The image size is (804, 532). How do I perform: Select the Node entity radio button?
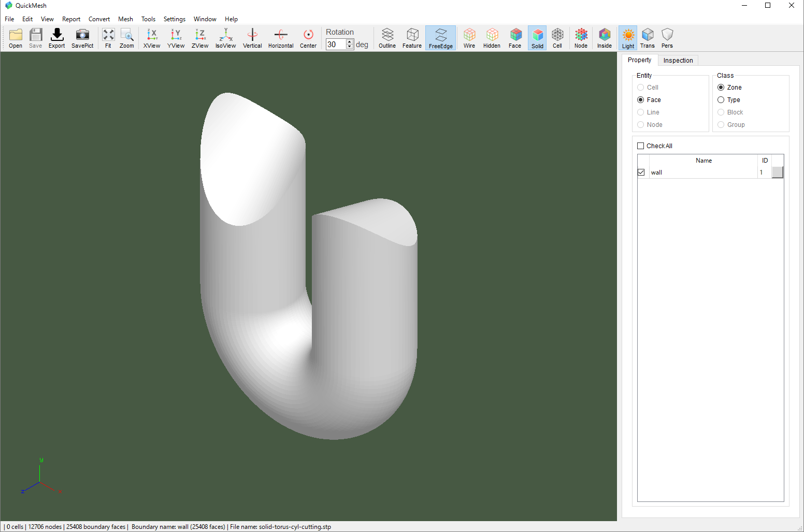click(641, 125)
